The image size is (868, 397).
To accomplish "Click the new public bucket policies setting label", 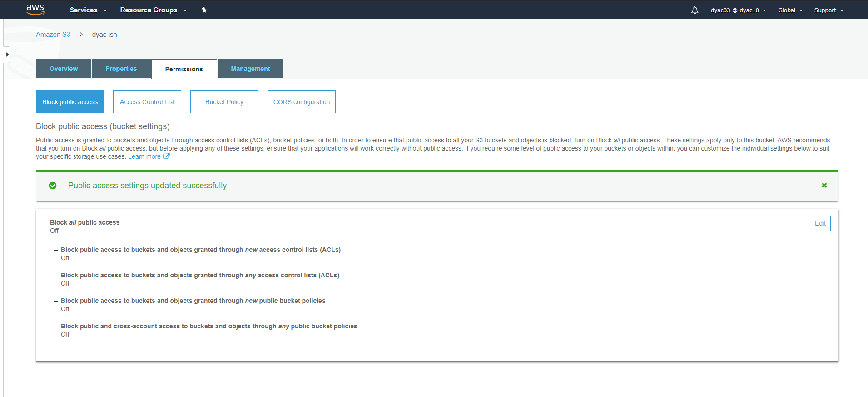I will pos(193,301).
